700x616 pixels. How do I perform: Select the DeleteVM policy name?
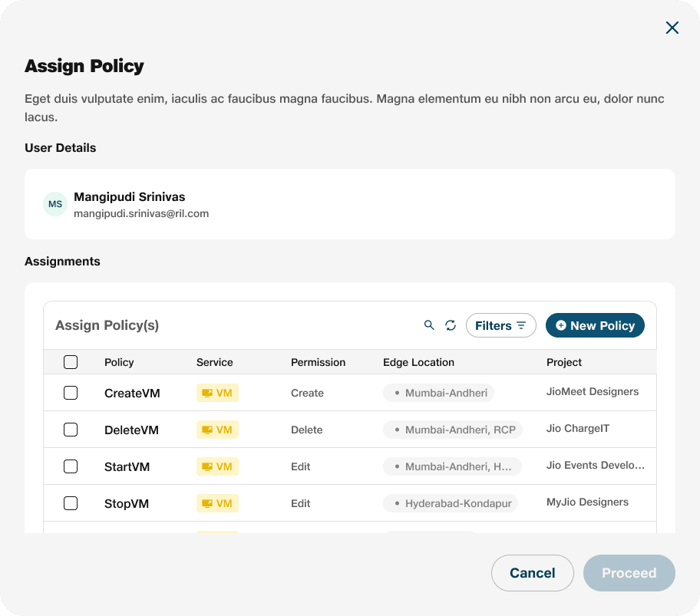(132, 430)
